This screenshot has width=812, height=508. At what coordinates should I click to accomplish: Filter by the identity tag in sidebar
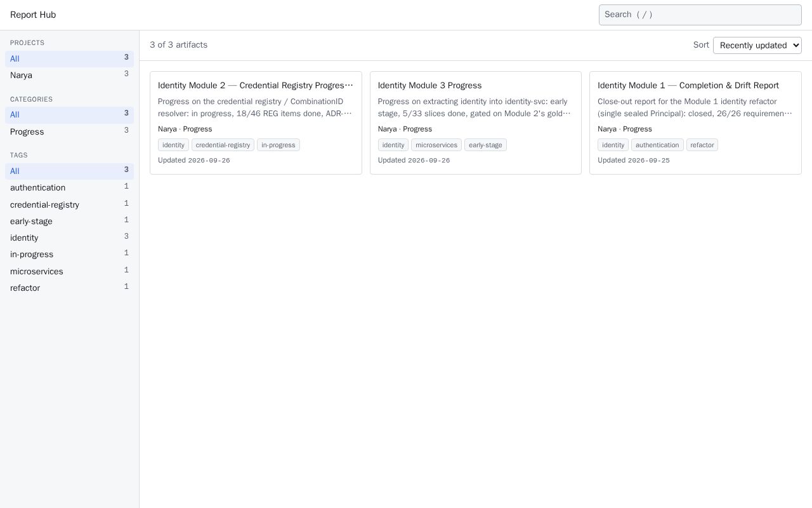[69, 237]
